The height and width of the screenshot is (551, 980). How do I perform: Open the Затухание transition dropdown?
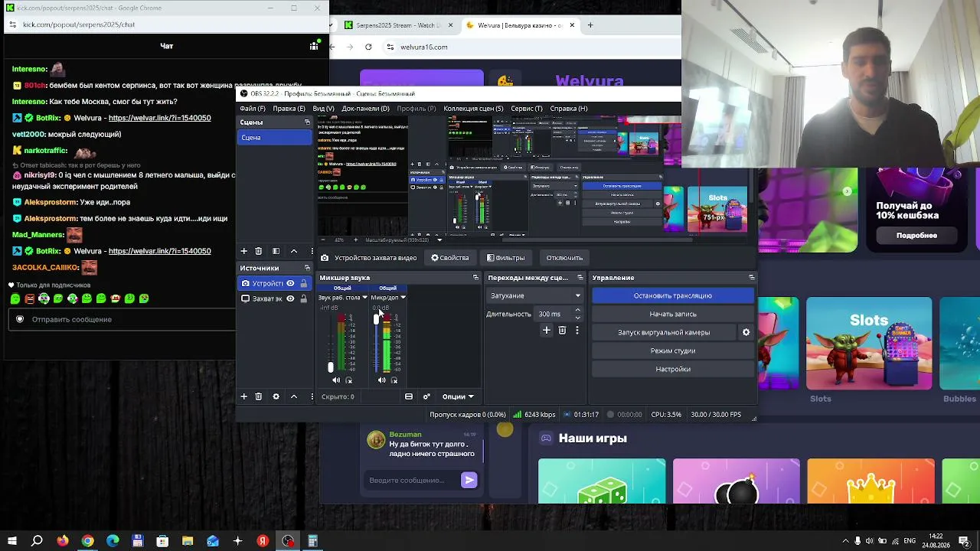(535, 295)
